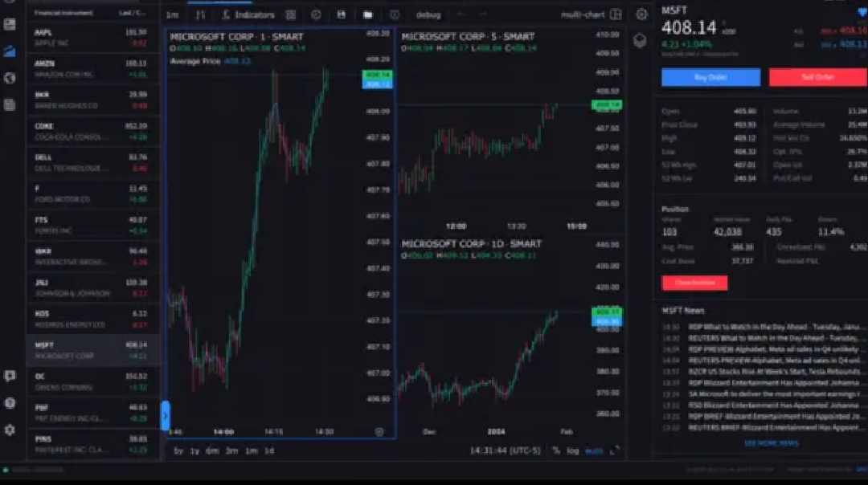Select IBKR in the watchlist
The height and width of the screenshot is (485, 868).
coord(92,256)
